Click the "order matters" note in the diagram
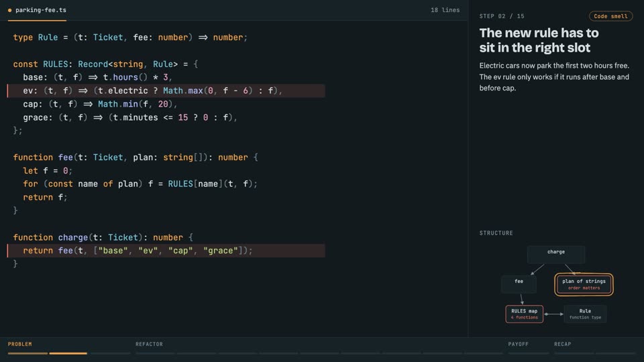This screenshot has height=362, width=644. point(584,288)
